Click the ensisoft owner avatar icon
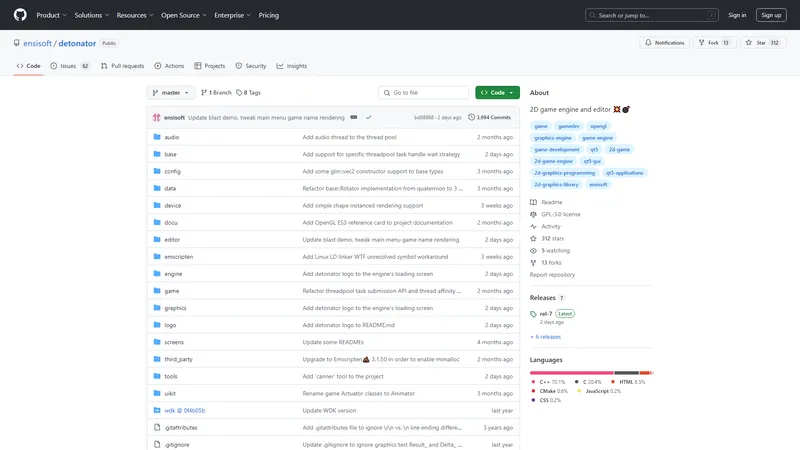800x450 pixels. tap(157, 117)
